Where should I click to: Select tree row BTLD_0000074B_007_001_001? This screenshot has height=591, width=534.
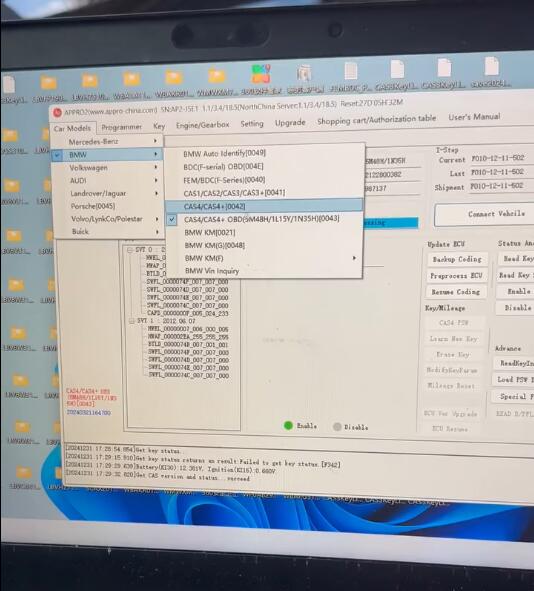point(188,344)
